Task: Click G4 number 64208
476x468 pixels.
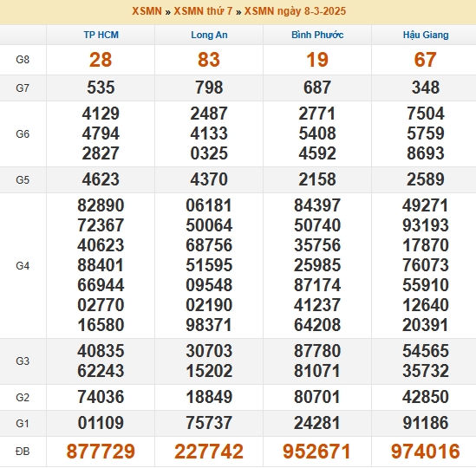Action: [x=317, y=325]
